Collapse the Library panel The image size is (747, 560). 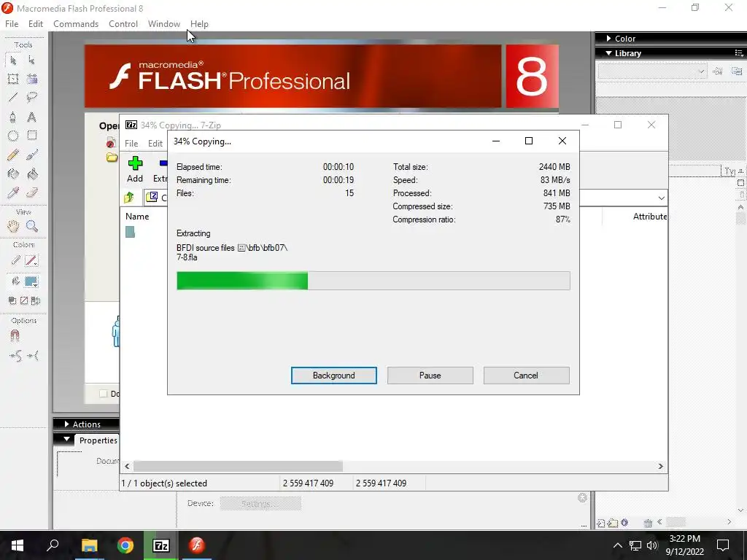609,52
